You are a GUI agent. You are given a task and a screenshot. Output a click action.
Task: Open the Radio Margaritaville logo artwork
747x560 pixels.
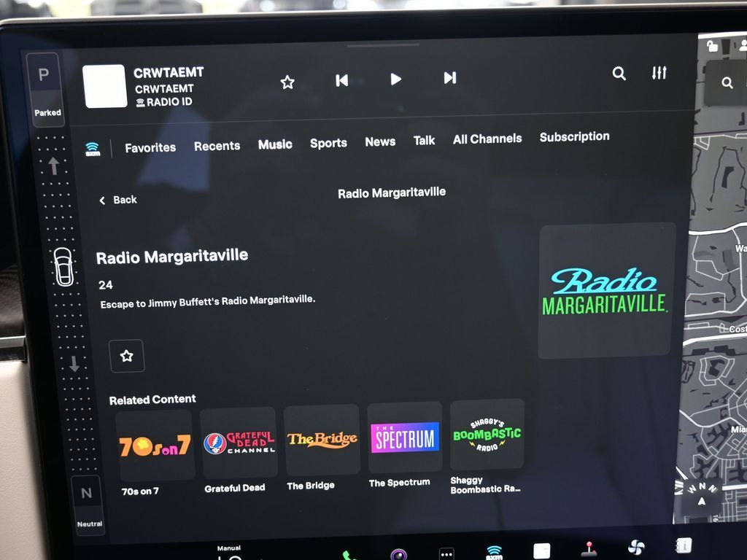coord(606,290)
